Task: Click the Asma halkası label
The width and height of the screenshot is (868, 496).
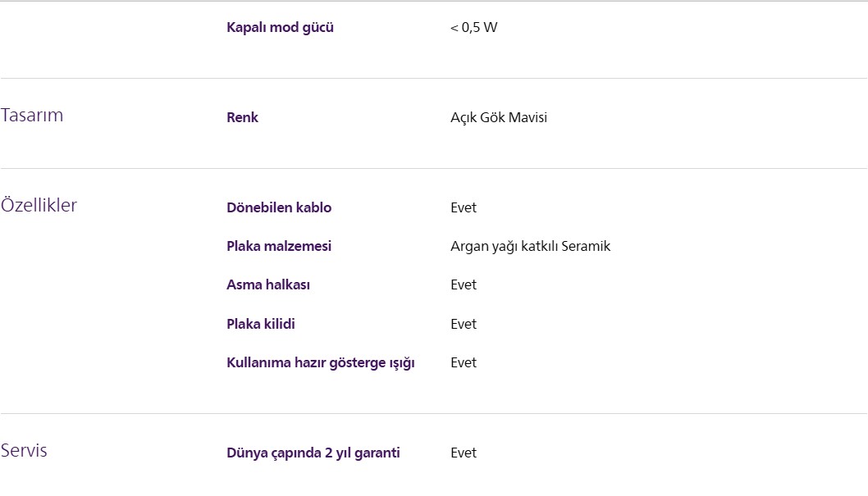Action: tap(268, 284)
